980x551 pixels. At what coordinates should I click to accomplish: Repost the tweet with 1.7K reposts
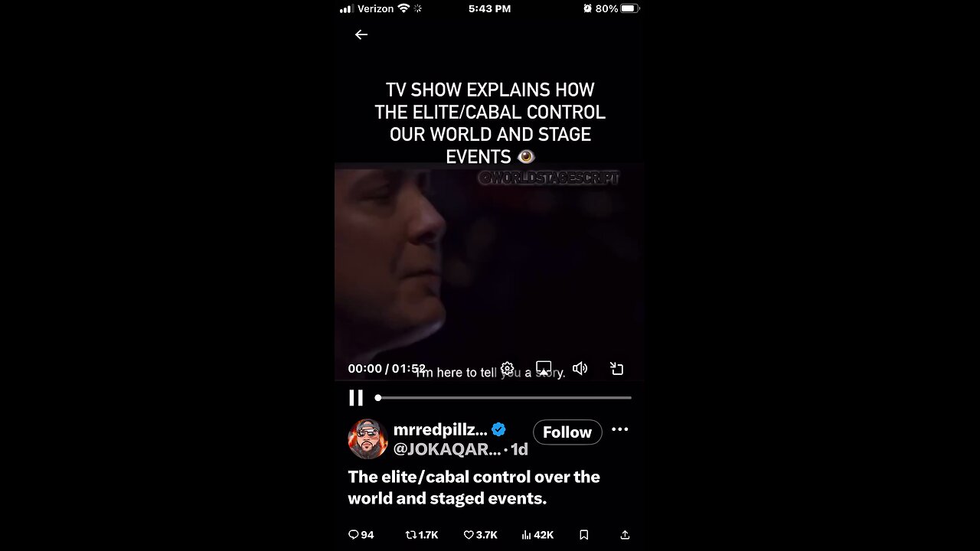(422, 535)
